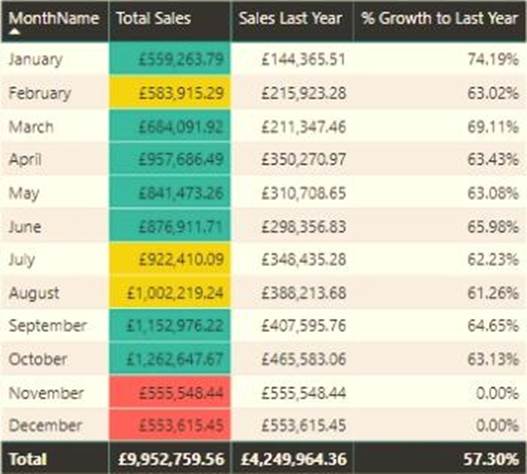Select the yellow July total sales cell

coord(170,259)
